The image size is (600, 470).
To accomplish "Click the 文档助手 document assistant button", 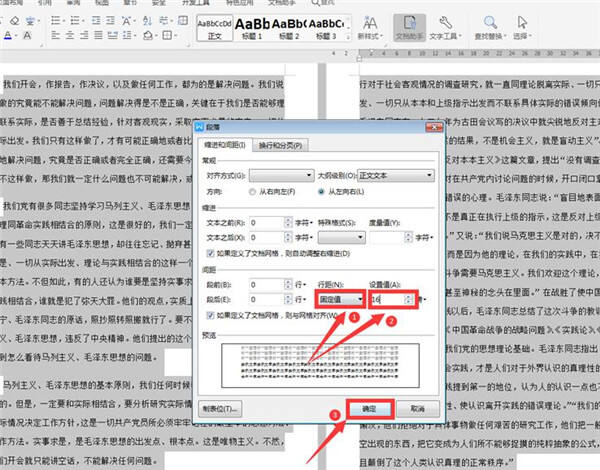I will [x=409, y=28].
